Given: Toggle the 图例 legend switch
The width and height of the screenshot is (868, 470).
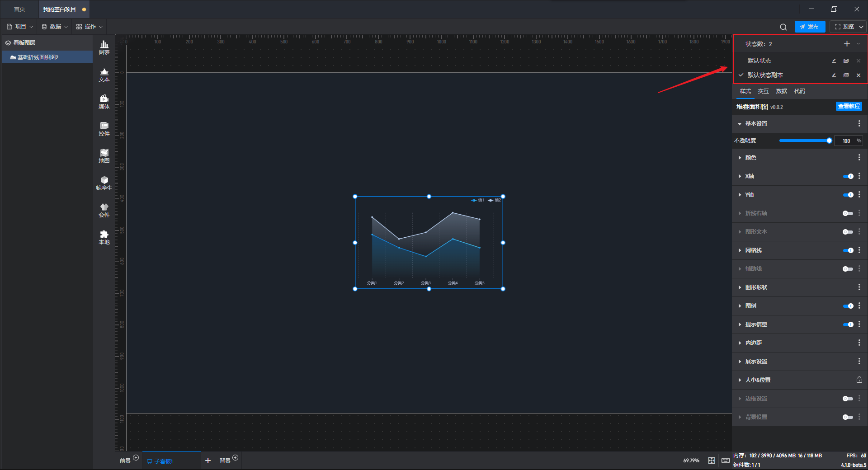Looking at the screenshot, I should click(848, 306).
